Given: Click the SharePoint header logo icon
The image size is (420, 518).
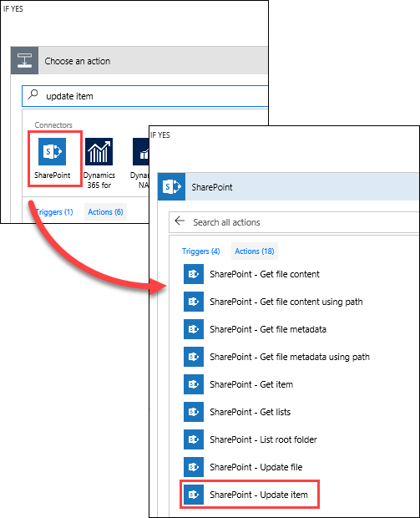Looking at the screenshot, I should pos(172,186).
